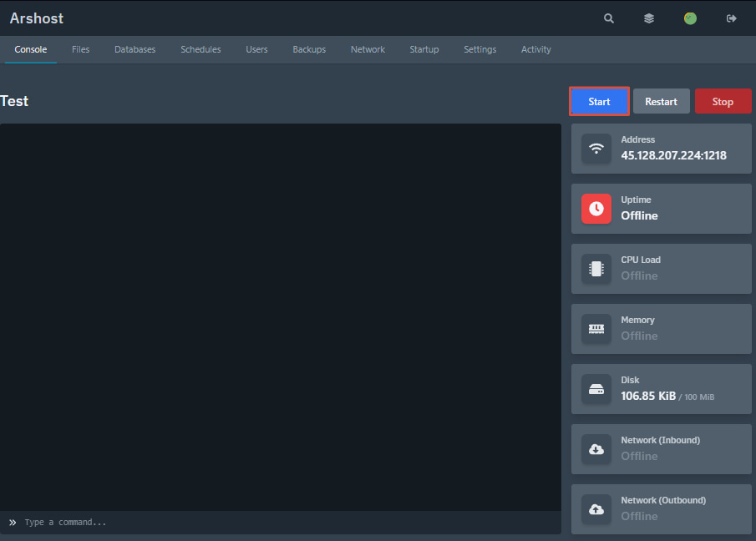Click the Test server name heading
The image size is (756, 541).
click(x=14, y=101)
